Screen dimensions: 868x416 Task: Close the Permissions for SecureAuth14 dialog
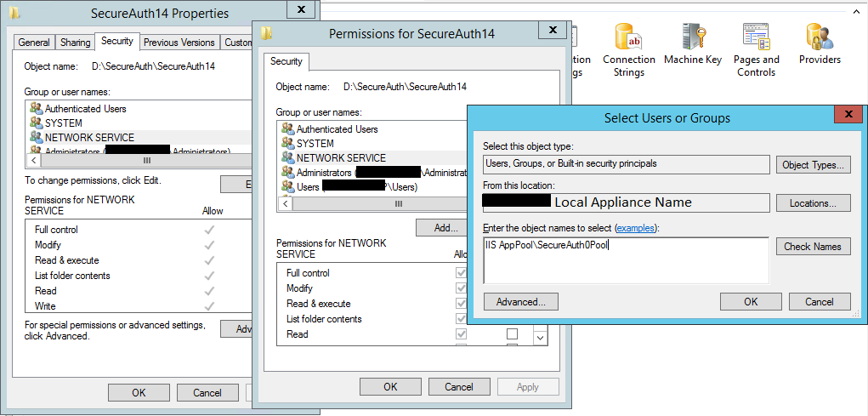(x=553, y=30)
